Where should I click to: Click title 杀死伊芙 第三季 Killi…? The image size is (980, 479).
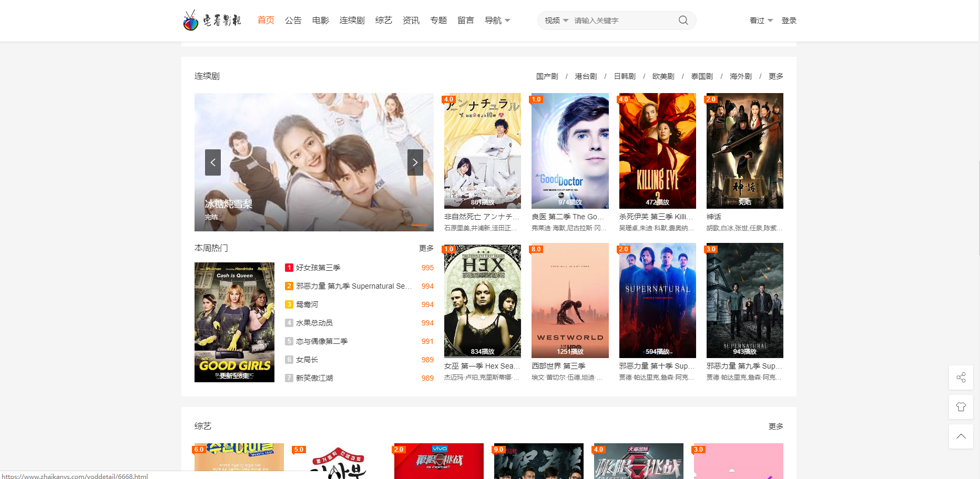click(656, 217)
